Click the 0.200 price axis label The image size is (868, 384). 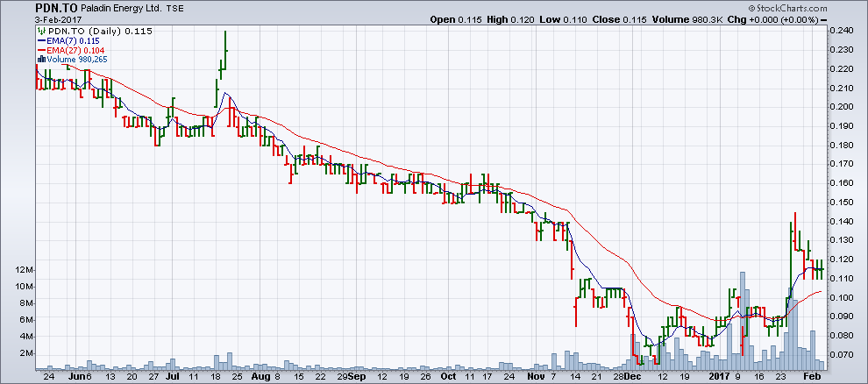[x=843, y=107]
